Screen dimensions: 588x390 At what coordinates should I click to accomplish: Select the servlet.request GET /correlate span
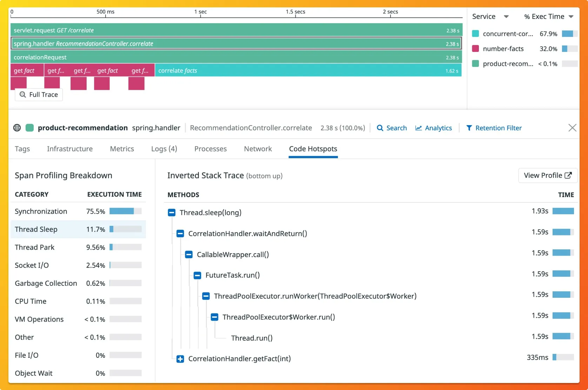tap(236, 30)
